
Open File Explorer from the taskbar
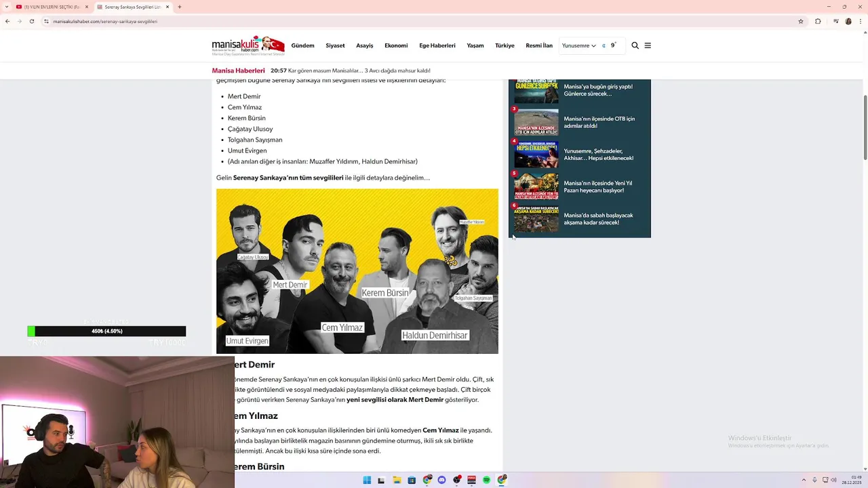[x=397, y=480]
